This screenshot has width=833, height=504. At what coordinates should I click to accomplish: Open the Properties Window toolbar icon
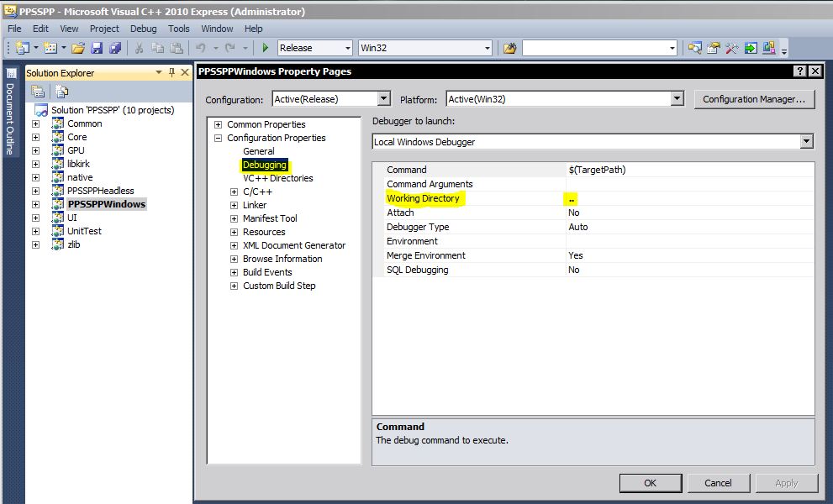(714, 49)
